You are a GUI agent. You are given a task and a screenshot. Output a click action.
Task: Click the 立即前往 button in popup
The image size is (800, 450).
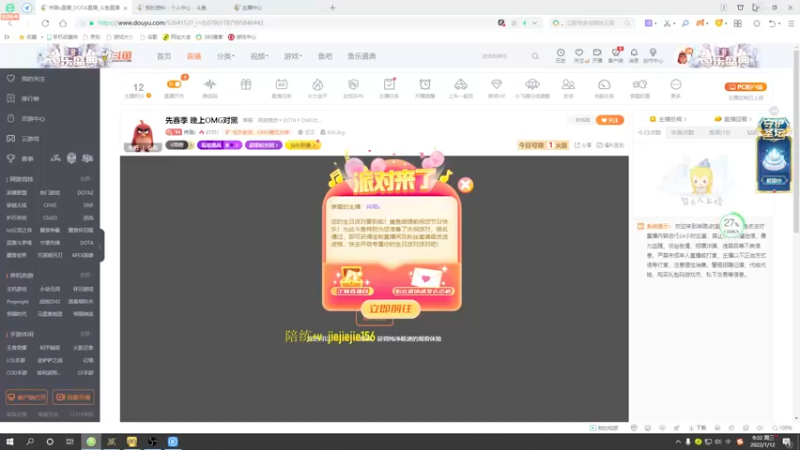[x=390, y=309]
